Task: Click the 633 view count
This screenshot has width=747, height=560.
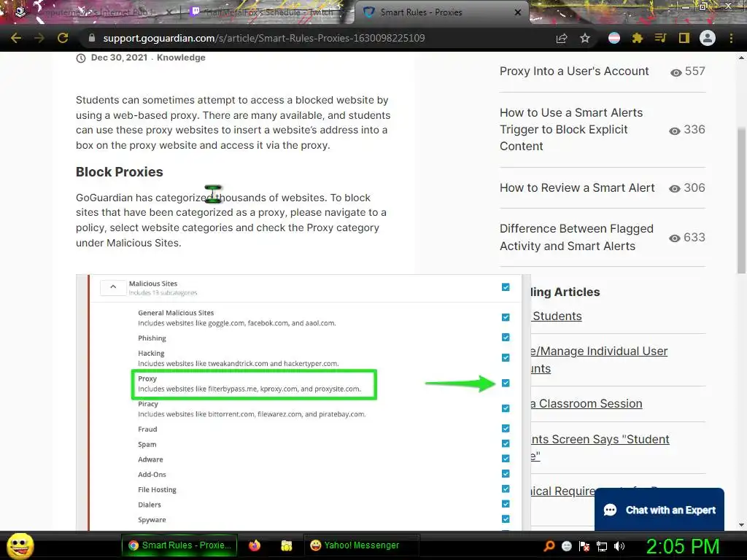Action: pyautogui.click(x=694, y=237)
